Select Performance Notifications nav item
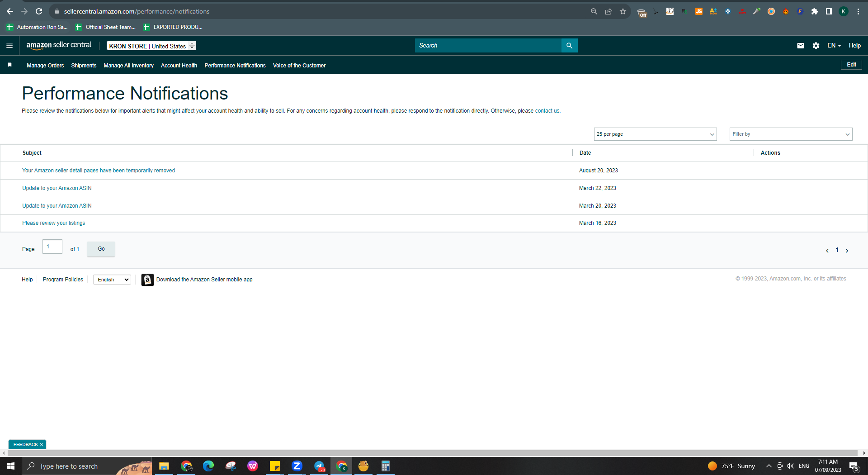This screenshot has width=868, height=475. pos(235,66)
